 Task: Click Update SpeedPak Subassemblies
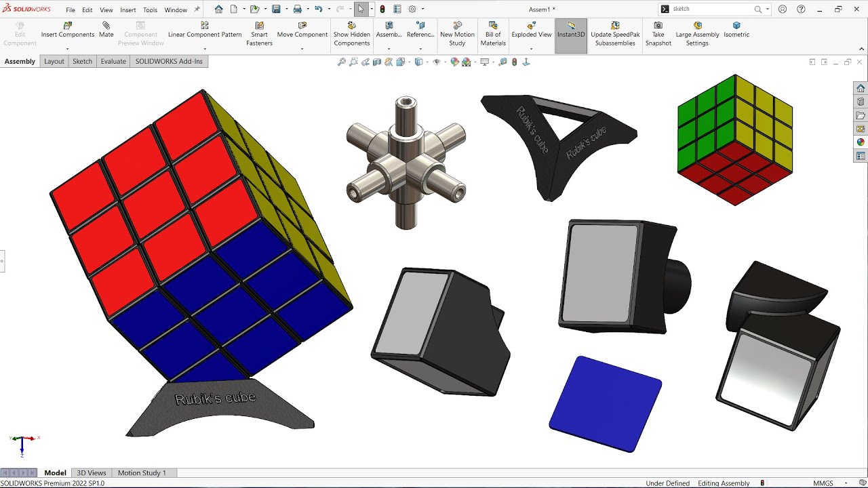click(615, 34)
